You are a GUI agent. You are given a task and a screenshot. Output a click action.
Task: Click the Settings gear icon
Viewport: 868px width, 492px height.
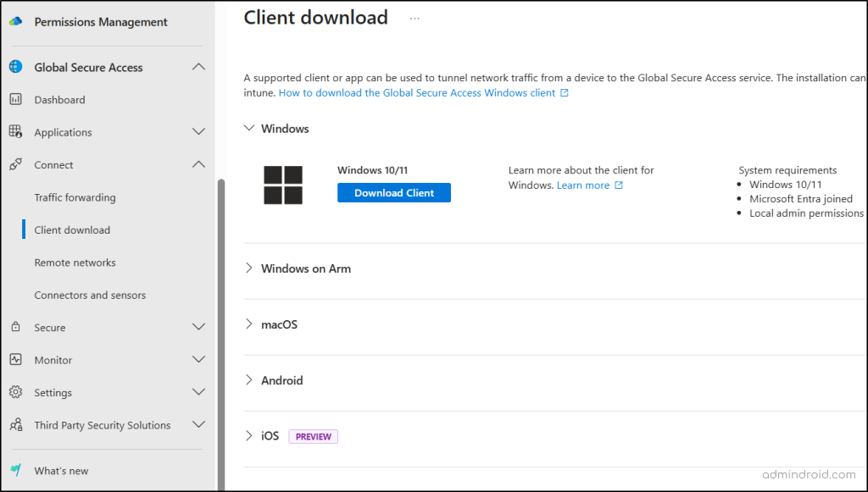tap(15, 393)
